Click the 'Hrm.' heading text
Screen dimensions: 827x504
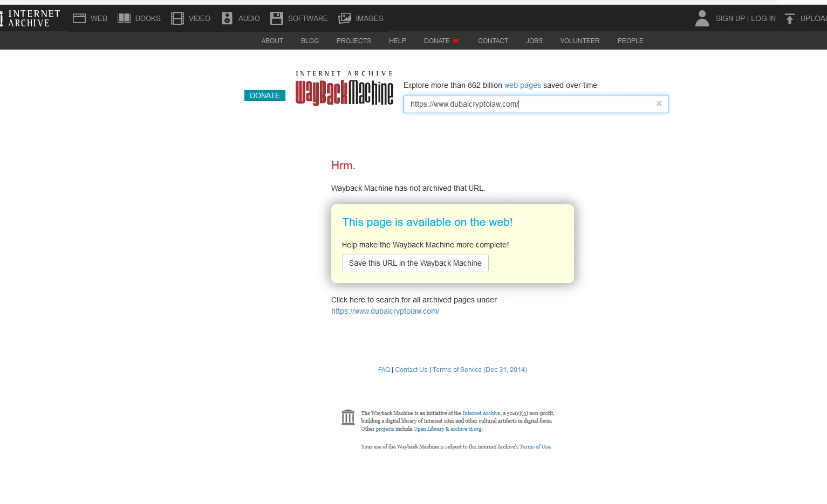[343, 165]
